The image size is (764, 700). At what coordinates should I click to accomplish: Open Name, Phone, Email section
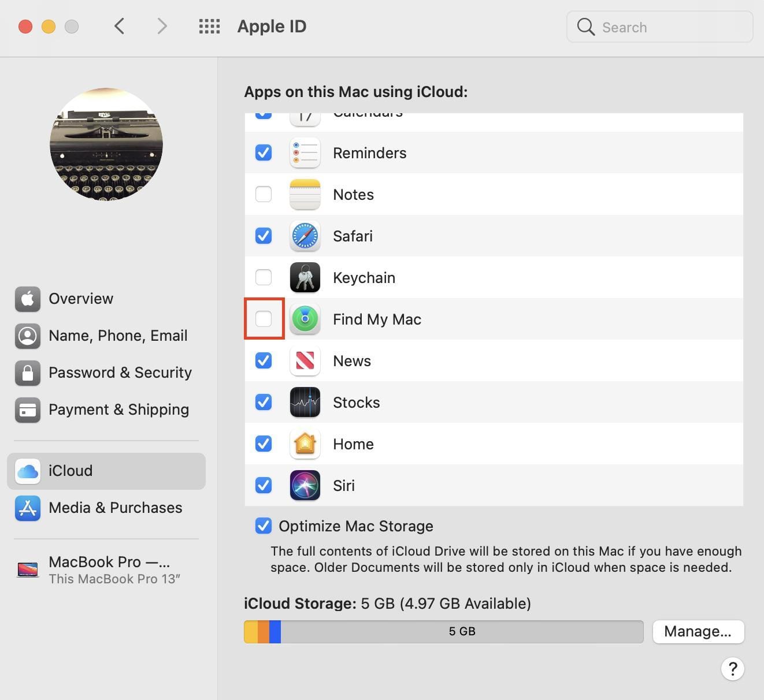(106, 336)
